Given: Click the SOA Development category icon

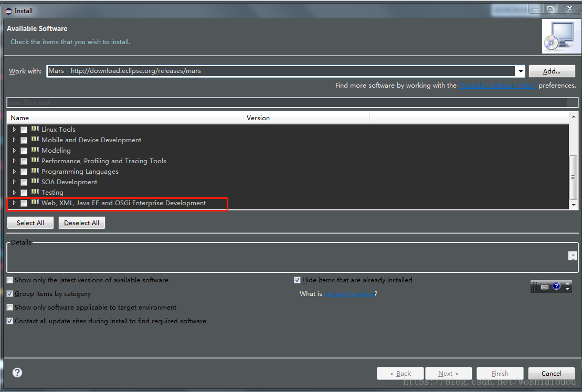Looking at the screenshot, I should pyautogui.click(x=35, y=181).
